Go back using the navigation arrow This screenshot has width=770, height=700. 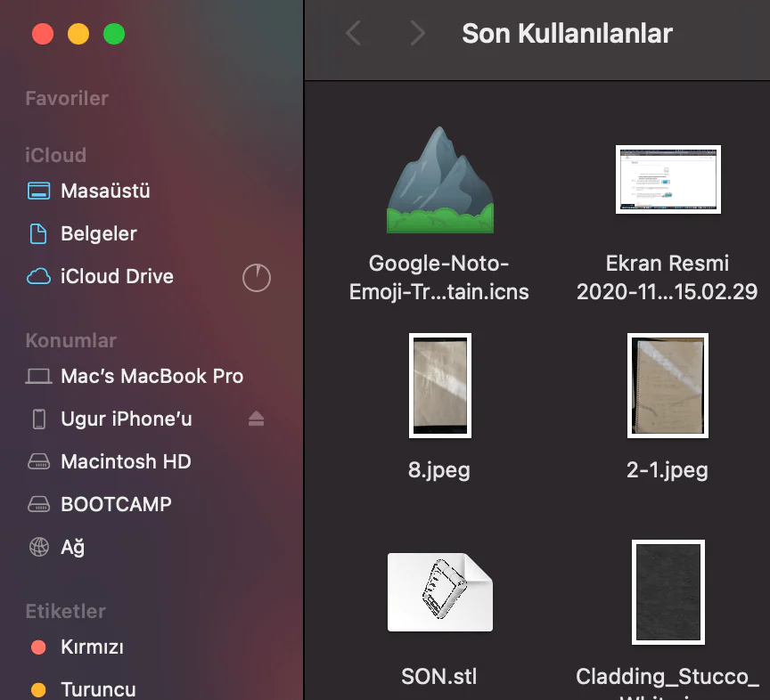(353, 33)
